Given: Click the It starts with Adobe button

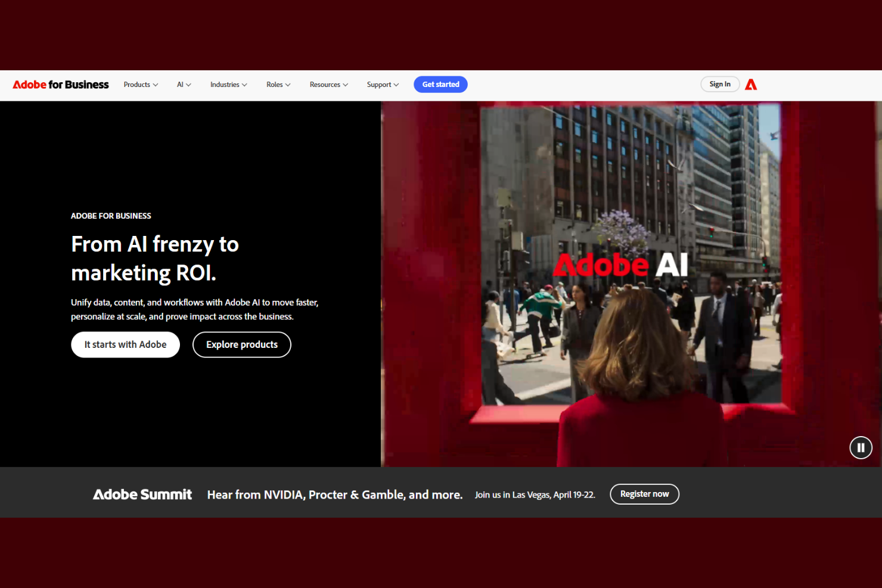Looking at the screenshot, I should pyautogui.click(x=125, y=344).
